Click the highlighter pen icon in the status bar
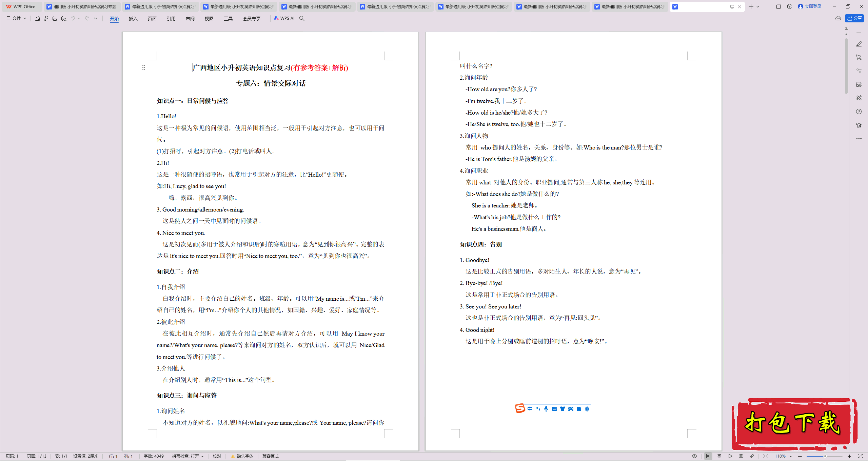Image resolution: width=868 pixels, height=461 pixels. (752, 456)
